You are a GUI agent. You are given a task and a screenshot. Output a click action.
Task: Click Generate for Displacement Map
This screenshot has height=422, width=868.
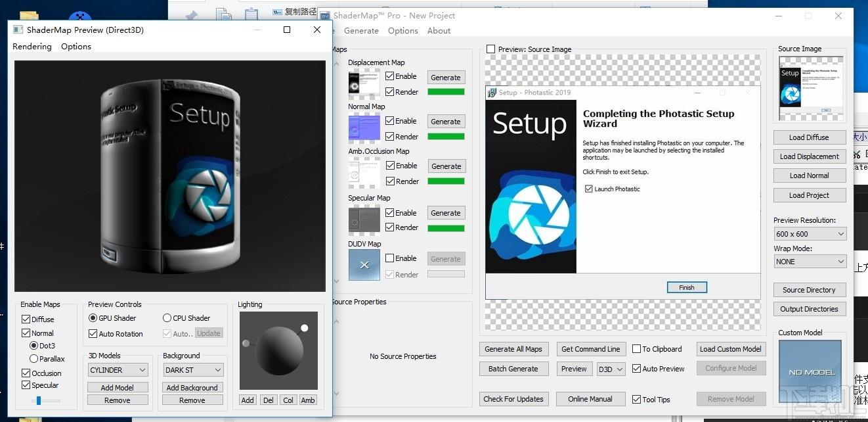click(x=446, y=77)
